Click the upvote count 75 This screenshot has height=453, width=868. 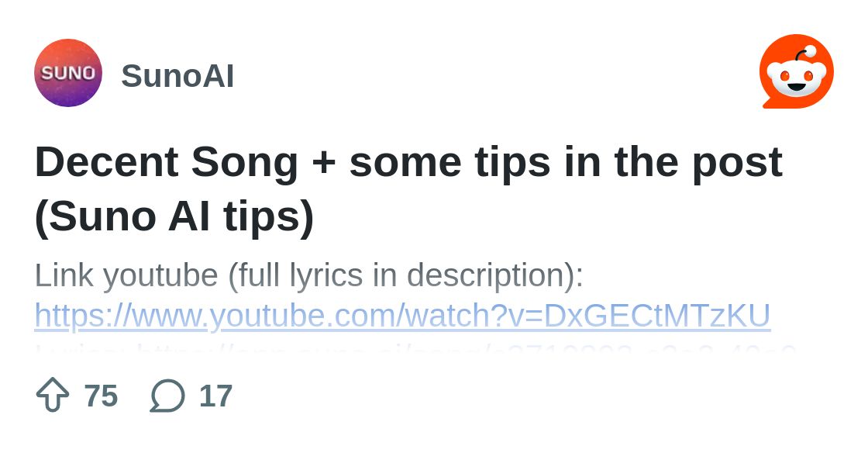point(101,396)
